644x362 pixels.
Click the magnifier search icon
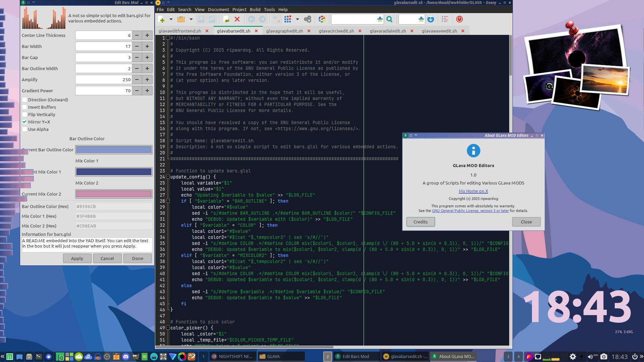click(389, 19)
